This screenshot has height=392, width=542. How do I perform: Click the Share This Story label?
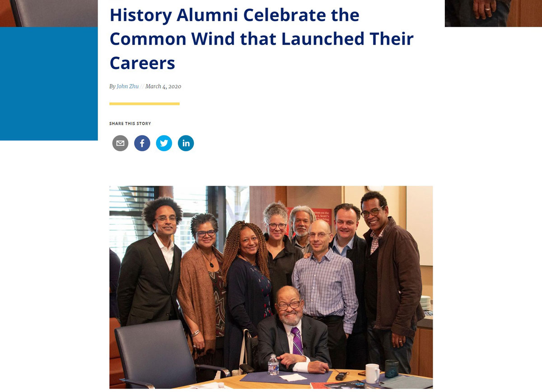[130, 123]
